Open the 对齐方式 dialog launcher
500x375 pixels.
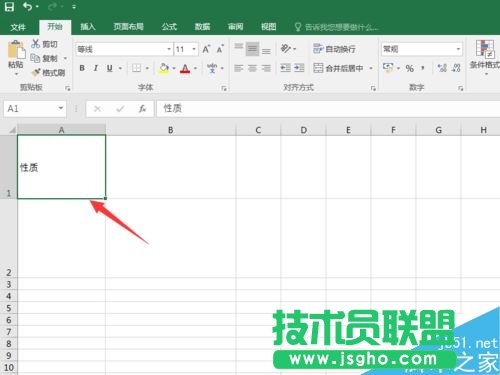tap(373, 88)
